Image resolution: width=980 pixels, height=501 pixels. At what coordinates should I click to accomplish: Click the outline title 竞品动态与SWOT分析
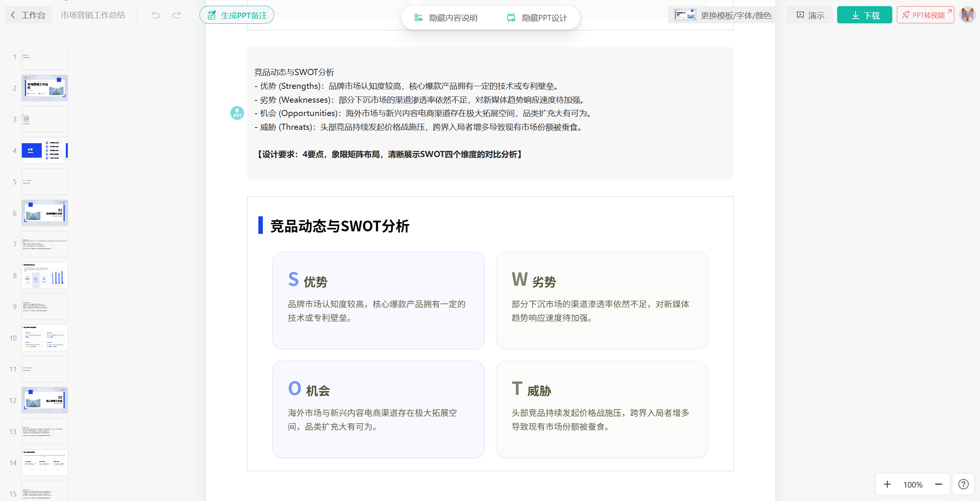pyautogui.click(x=294, y=72)
